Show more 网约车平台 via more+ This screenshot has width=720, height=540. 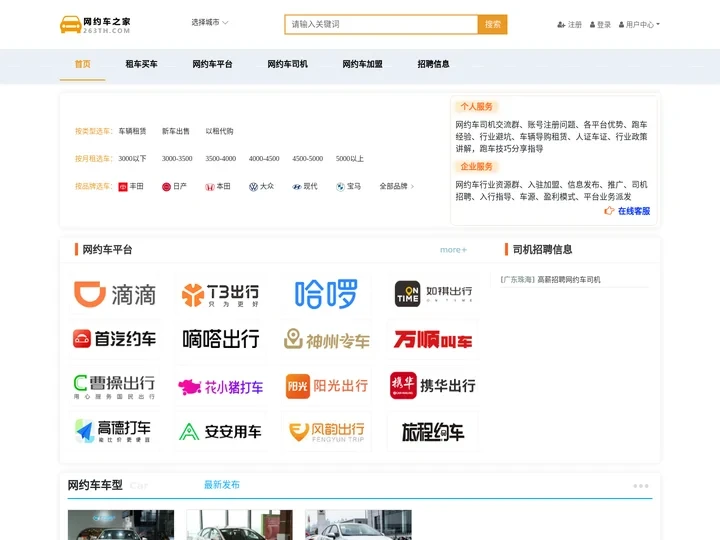pyautogui.click(x=453, y=250)
